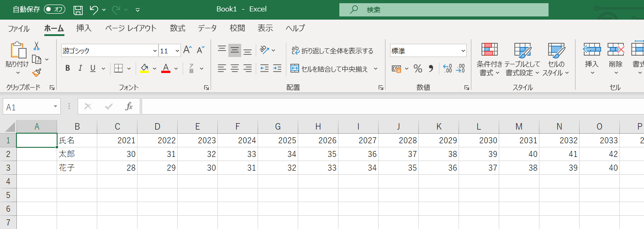644x229 pixels.
Task: Open the Undo history dropdown
Action: (x=104, y=10)
